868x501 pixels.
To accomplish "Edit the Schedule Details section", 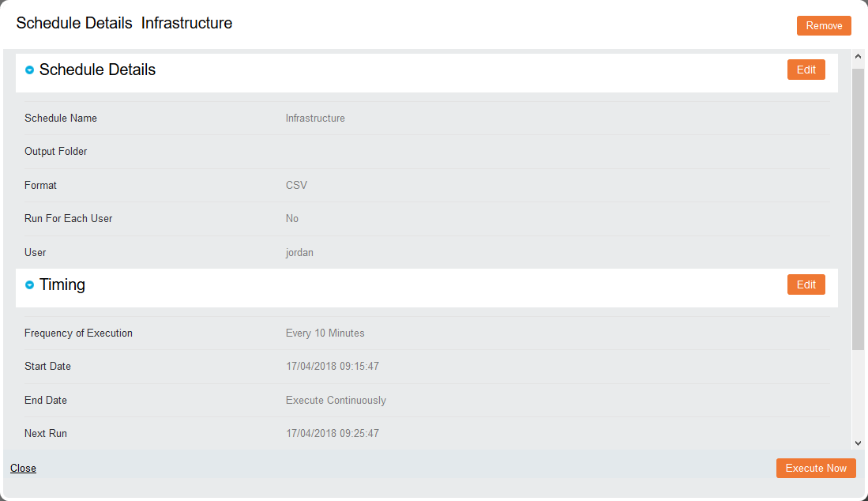I will 806,70.
